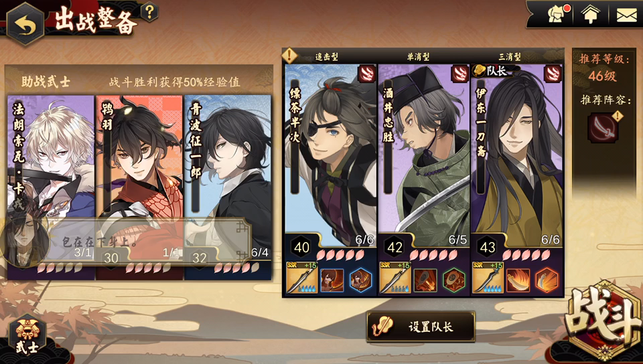Tap 酒井忠胜's green hexagon skill icon
Viewport: 643px width, 364px height.
(454, 280)
